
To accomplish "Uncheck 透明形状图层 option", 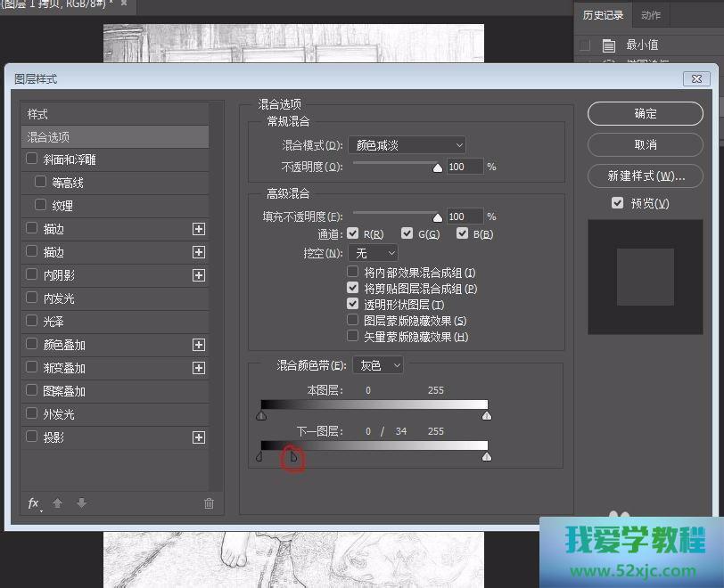I will click(353, 305).
